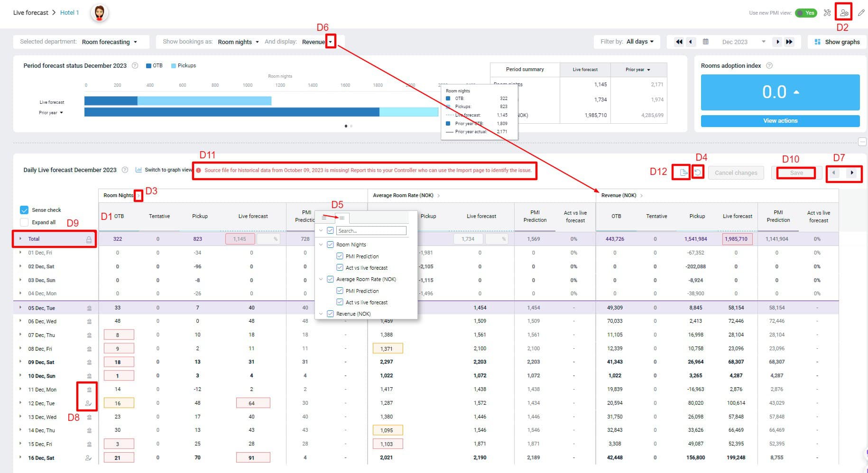Click the lock icon on the Total row
This screenshot has width=868, height=473.
[x=89, y=239]
